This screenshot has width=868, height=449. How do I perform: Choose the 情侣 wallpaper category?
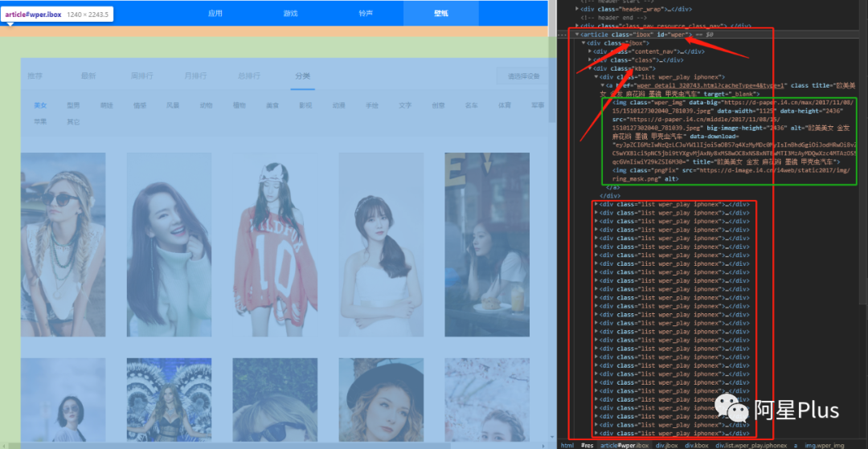140,105
